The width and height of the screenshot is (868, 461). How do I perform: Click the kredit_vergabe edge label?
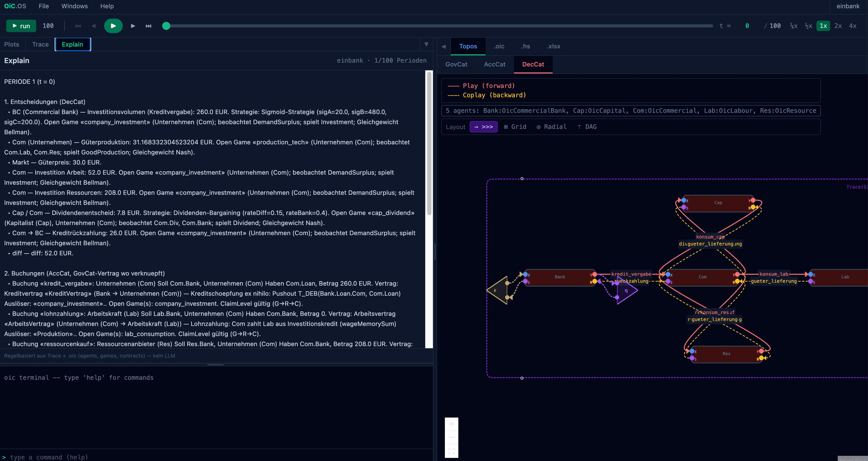coord(631,274)
